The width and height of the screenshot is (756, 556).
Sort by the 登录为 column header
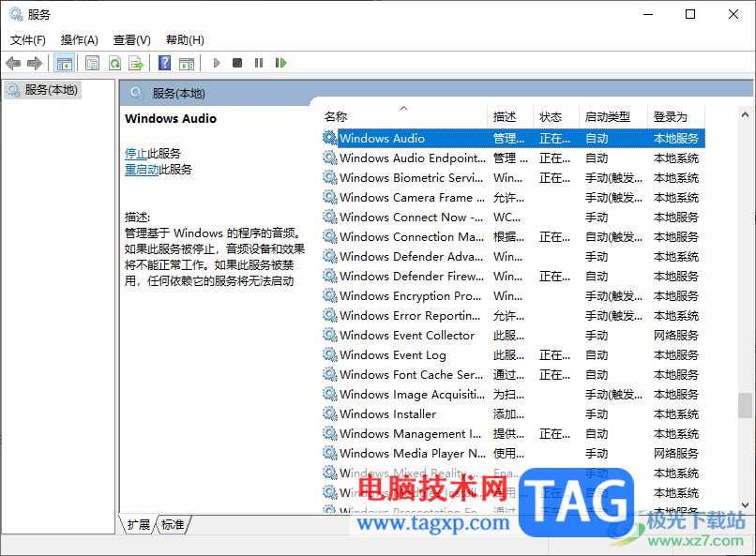pos(675,116)
